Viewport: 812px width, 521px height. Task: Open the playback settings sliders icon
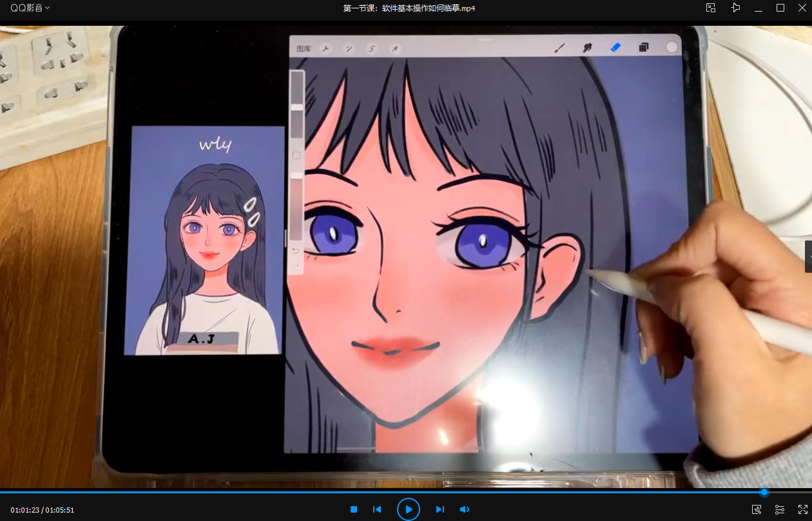780,509
